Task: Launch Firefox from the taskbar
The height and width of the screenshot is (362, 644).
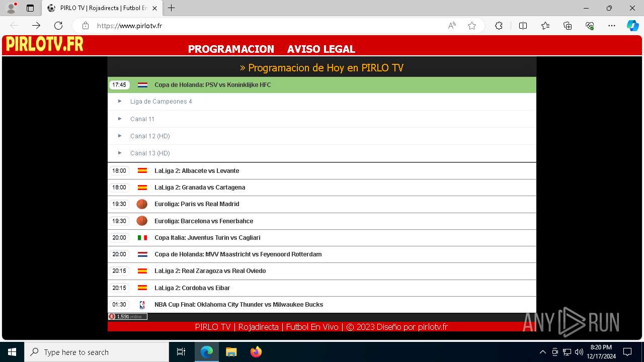Action: point(256,352)
